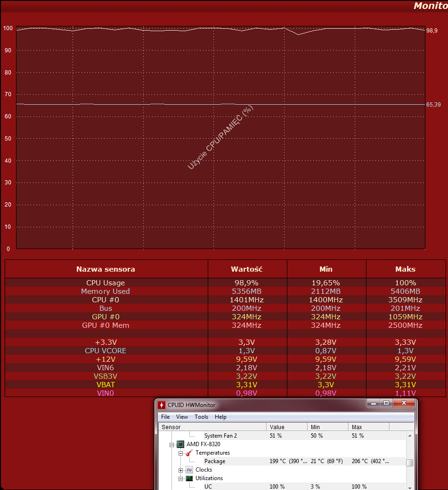
Task: Maximize the CPUID HWMonitor window
Action: pyautogui.click(x=386, y=403)
